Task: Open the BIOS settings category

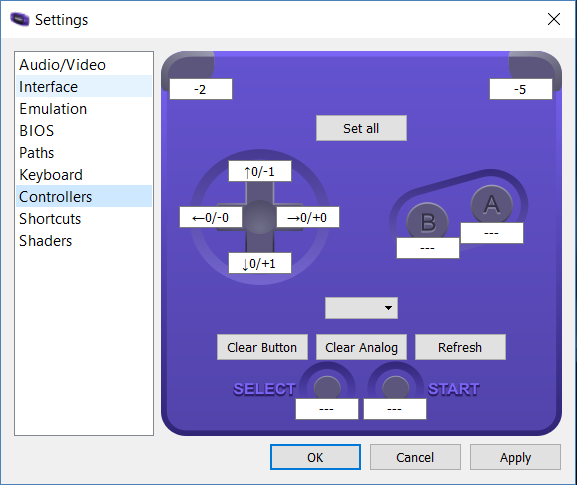Action: (x=84, y=131)
